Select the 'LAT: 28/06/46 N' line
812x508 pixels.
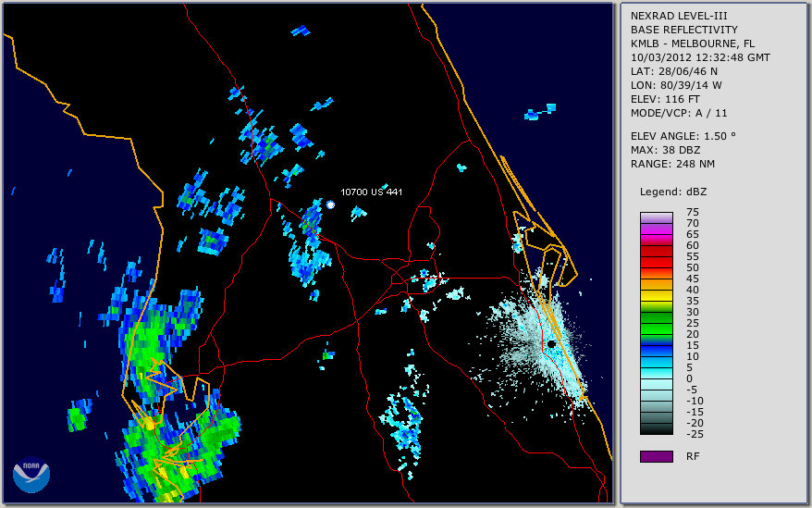(x=673, y=71)
